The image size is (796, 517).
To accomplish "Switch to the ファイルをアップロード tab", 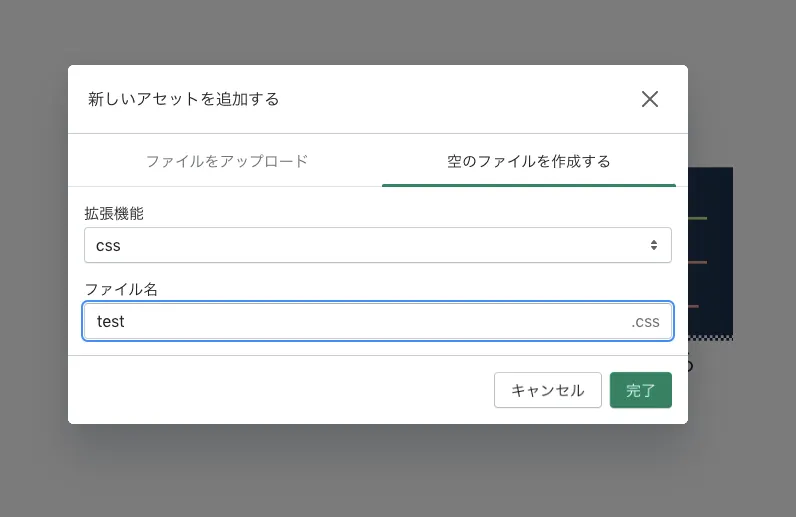I will click(226, 161).
